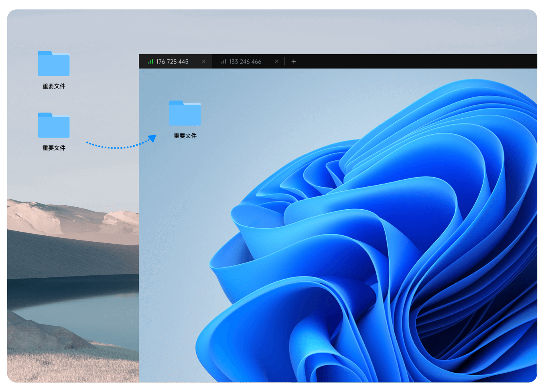Select the lower 重要文件 folder on the local desktop

pos(54,125)
